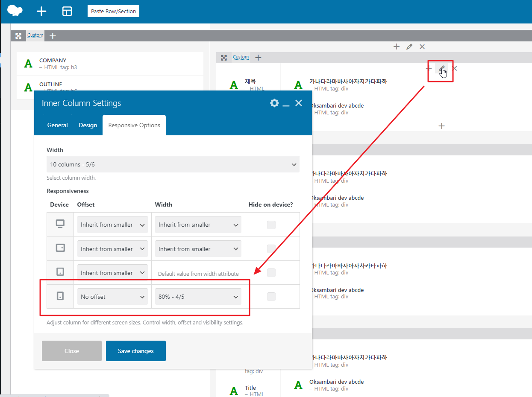Open Width dropdown showing 10 columns - 5/6
This screenshot has height=397, width=532.
pos(173,164)
